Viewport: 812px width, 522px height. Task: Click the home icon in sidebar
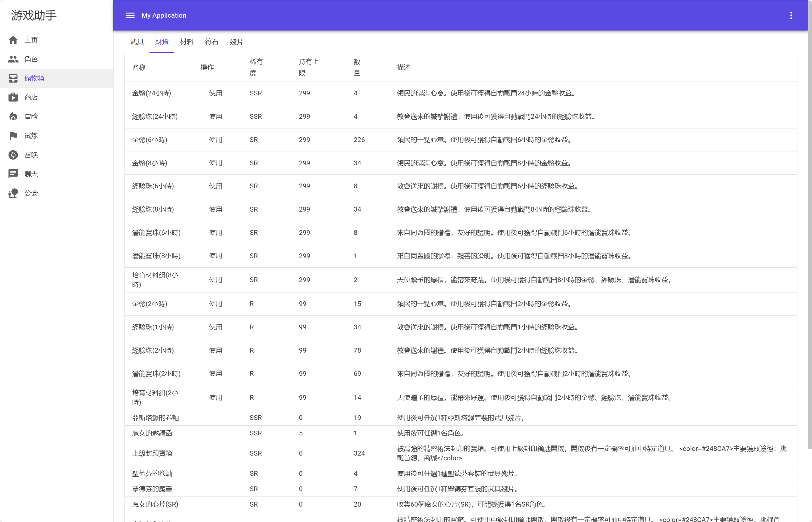[13, 40]
